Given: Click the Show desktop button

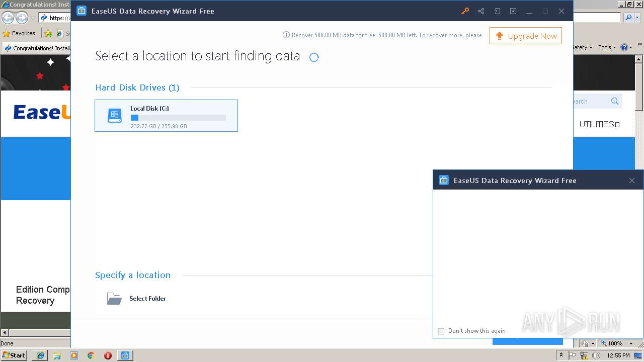Looking at the screenshot, I should click(x=638, y=355).
